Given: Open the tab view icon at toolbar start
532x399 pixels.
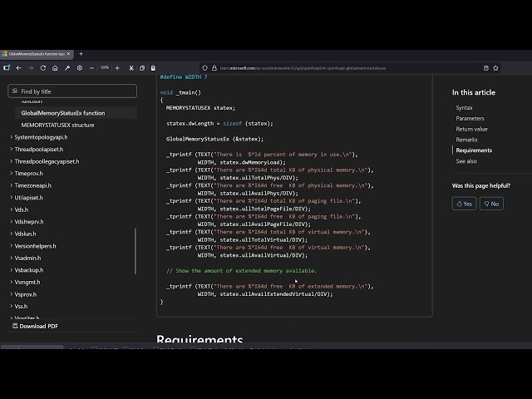Looking at the screenshot, I should point(7,68).
